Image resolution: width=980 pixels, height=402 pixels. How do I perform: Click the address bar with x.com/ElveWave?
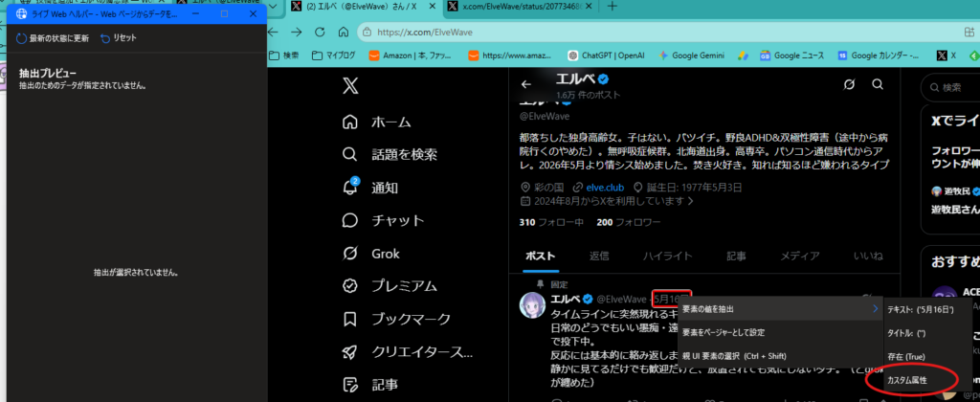click(x=657, y=32)
